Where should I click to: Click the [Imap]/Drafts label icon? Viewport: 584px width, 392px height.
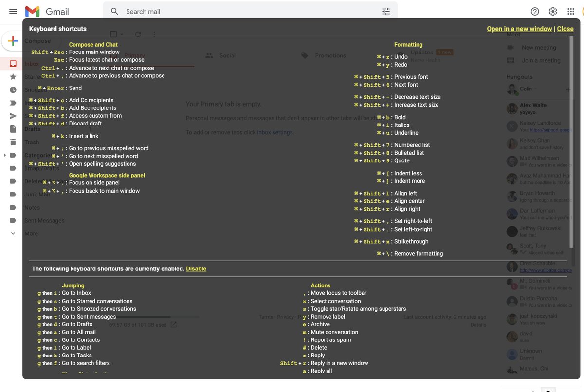click(x=13, y=168)
